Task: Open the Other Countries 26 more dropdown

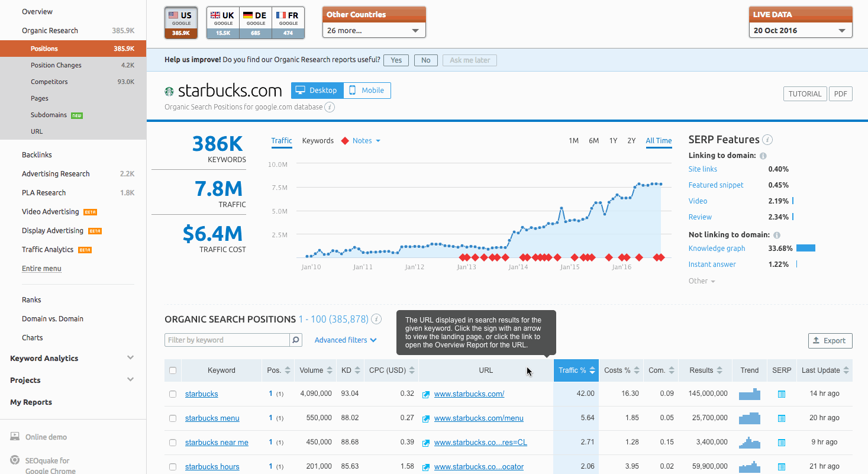Action: click(x=374, y=30)
